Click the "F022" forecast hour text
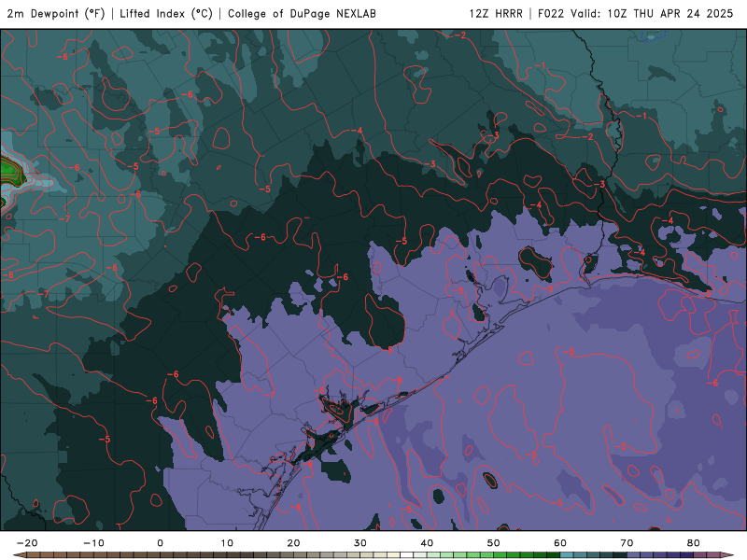 551,13
